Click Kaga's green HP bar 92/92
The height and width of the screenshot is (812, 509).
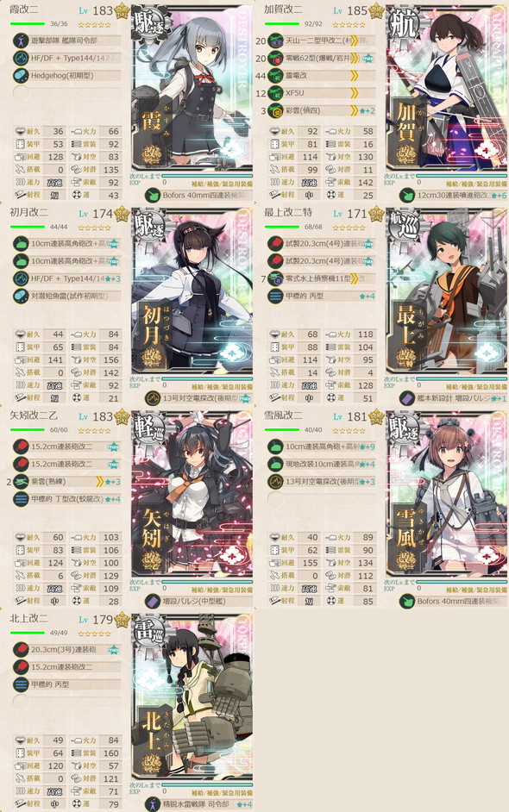[x=282, y=24]
